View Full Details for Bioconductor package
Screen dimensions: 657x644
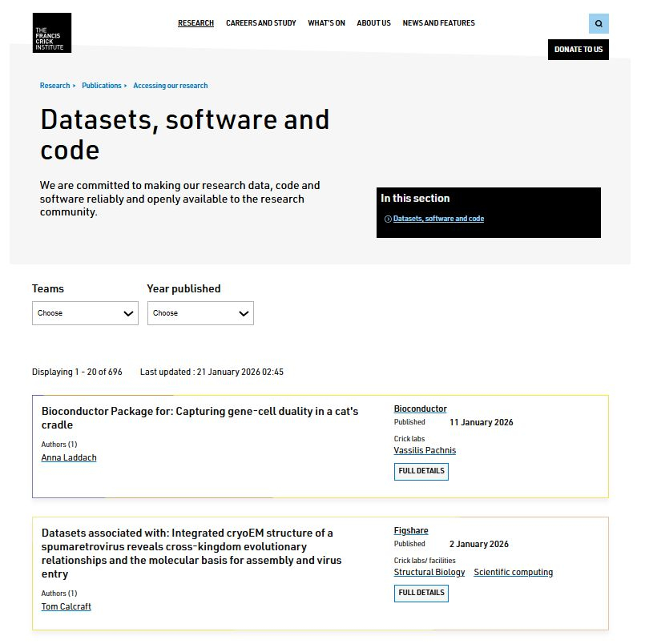pos(421,471)
